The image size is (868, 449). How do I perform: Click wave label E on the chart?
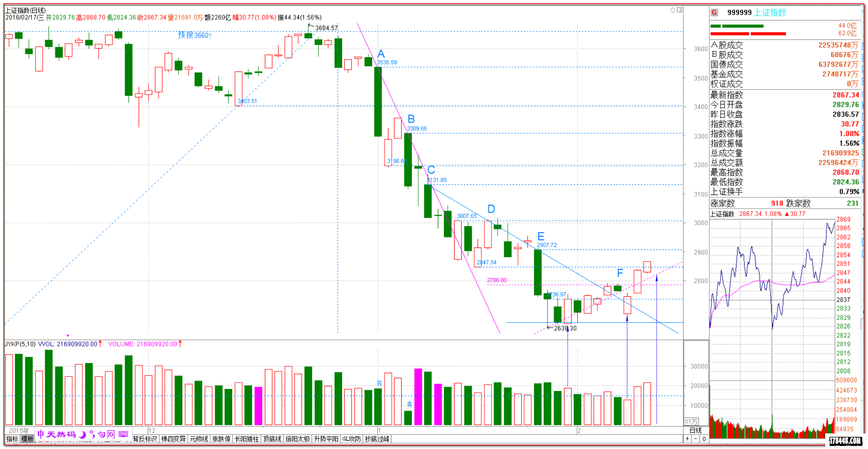[x=541, y=236]
